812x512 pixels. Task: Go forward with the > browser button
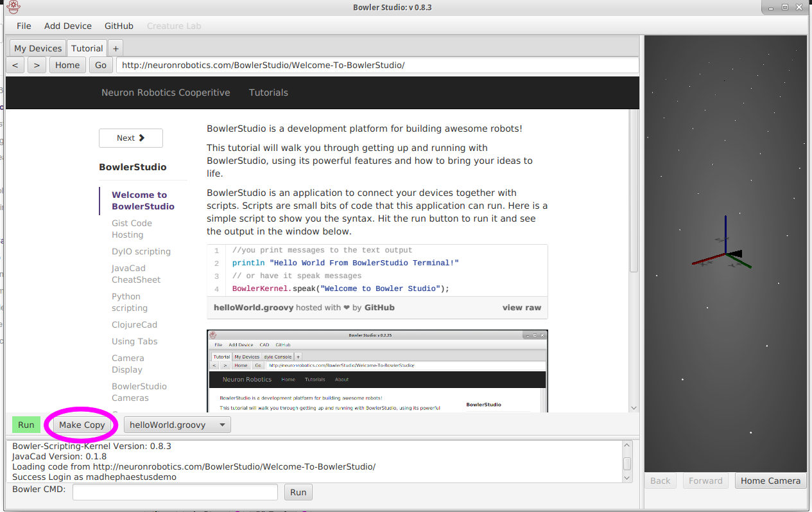pos(37,65)
